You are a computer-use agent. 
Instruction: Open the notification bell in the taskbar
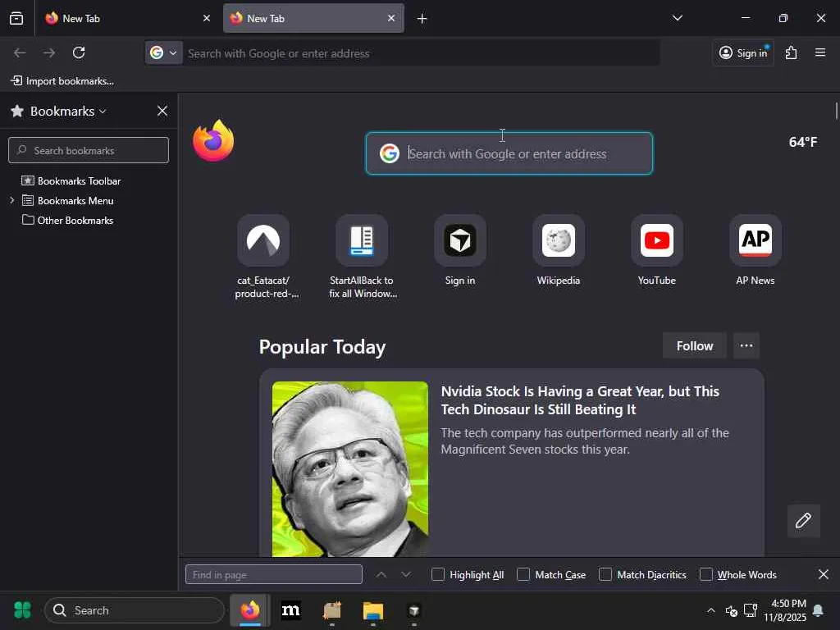pos(818,610)
